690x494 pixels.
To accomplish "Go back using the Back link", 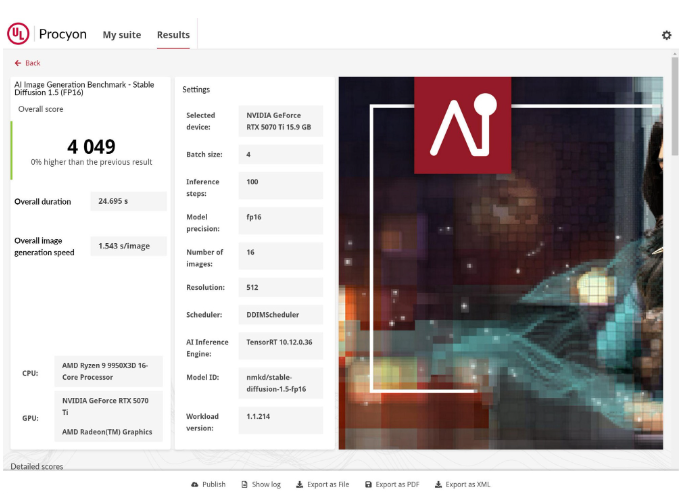I will tap(27, 63).
